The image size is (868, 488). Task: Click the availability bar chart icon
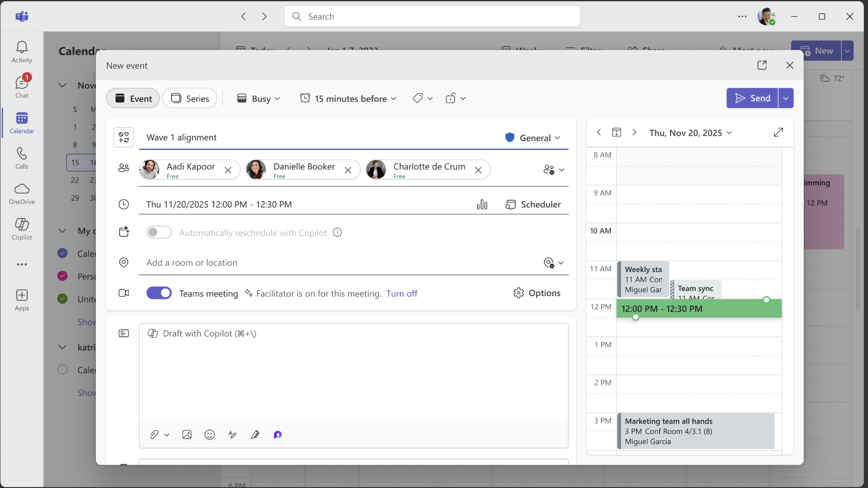coord(482,204)
